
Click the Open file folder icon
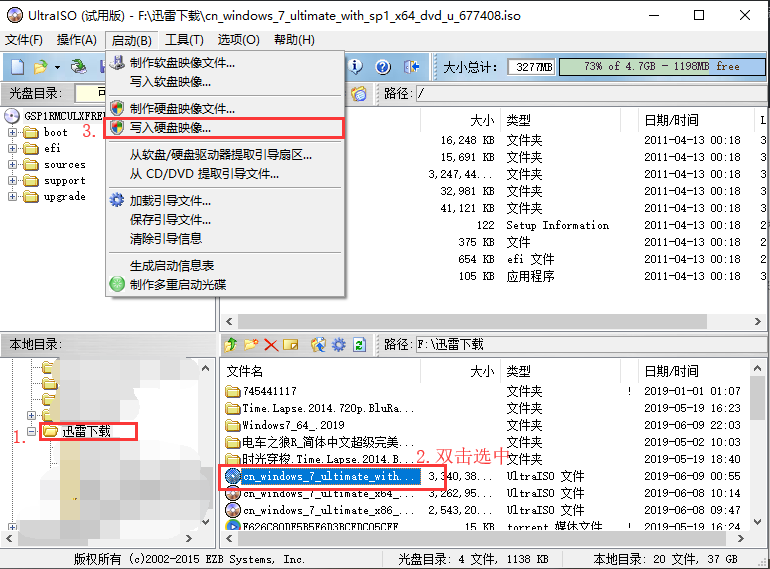pyautogui.click(x=40, y=66)
